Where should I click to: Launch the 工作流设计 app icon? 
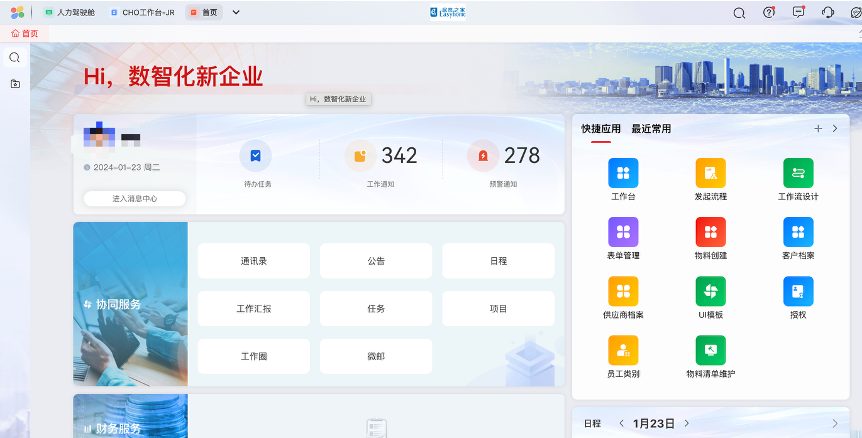798,173
